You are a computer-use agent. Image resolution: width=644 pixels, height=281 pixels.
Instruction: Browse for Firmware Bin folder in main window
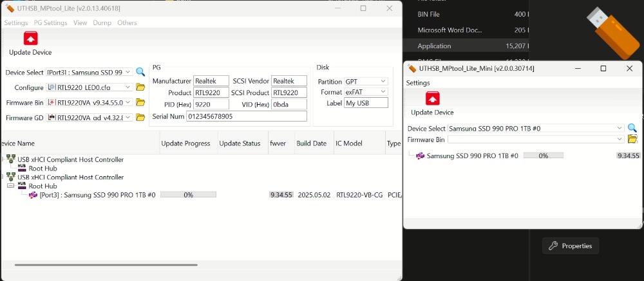coord(140,102)
